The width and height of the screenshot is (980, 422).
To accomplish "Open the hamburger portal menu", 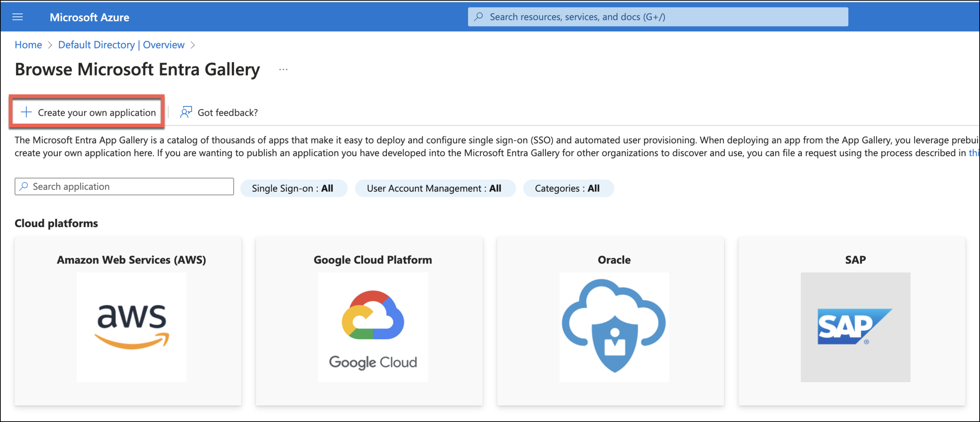I will (18, 17).
